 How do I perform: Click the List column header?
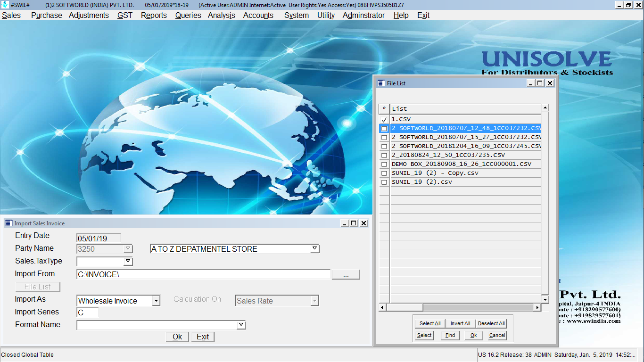[466, 109]
